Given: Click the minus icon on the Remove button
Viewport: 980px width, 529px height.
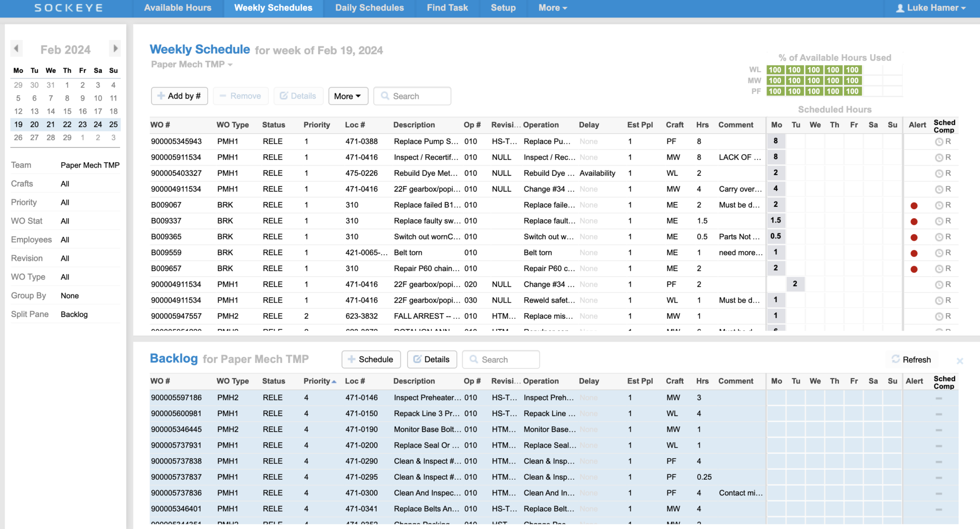Looking at the screenshot, I should (x=223, y=96).
